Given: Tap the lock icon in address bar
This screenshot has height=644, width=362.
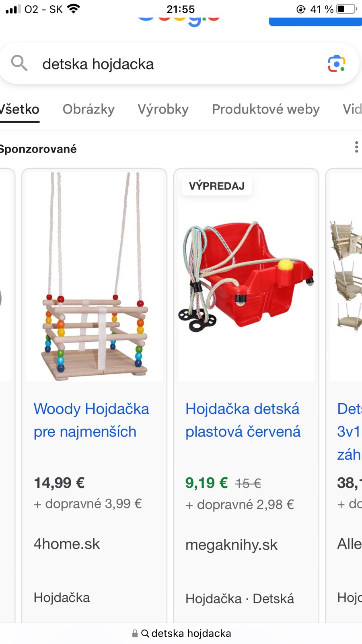Looking at the screenshot, I should tap(135, 634).
